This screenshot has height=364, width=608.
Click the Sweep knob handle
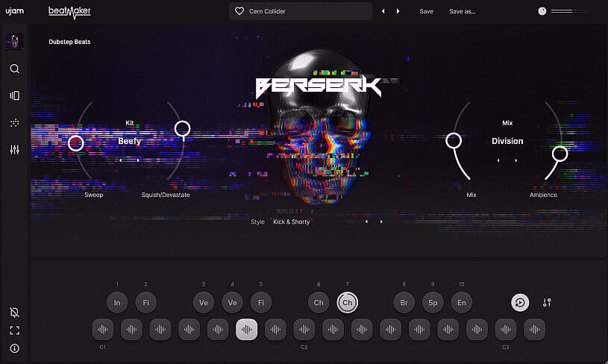tap(75, 143)
